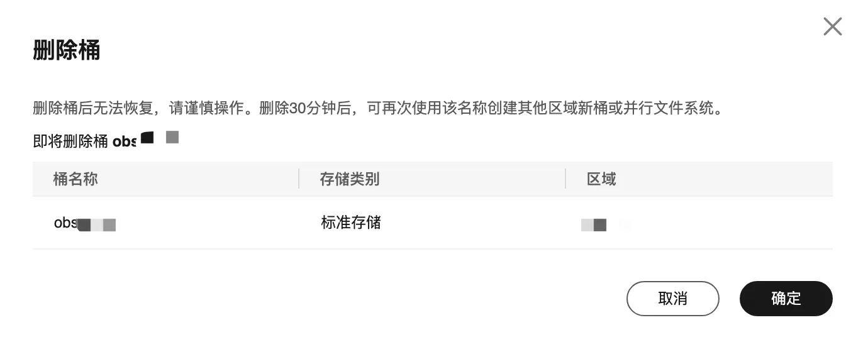Confirm deletion with the 确定 button
This screenshot has height=342, width=868.
pos(786,299)
